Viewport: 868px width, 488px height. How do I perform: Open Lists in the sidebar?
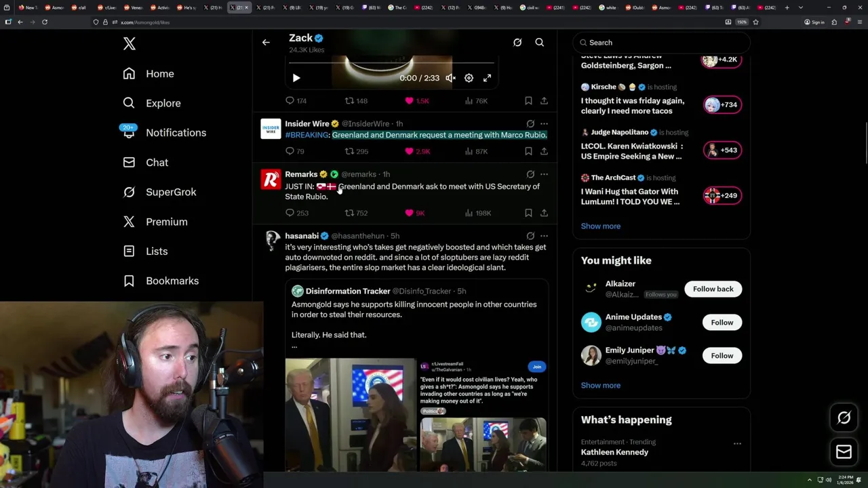coord(145,251)
